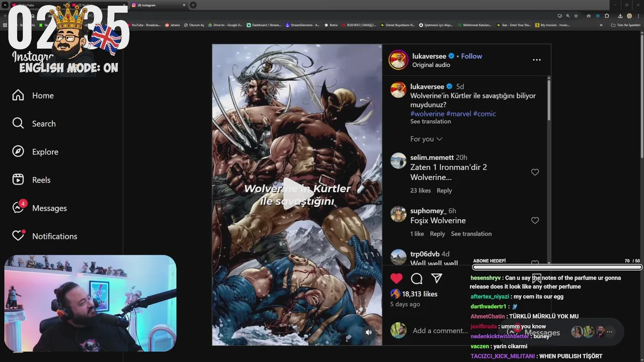
Task: Click See translation on suphomey_'s comment
Action: 471,234
